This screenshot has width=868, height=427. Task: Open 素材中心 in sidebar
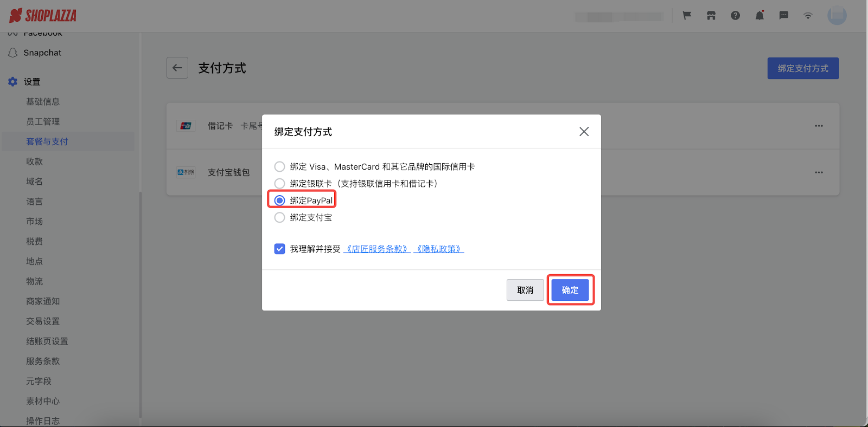(43, 401)
